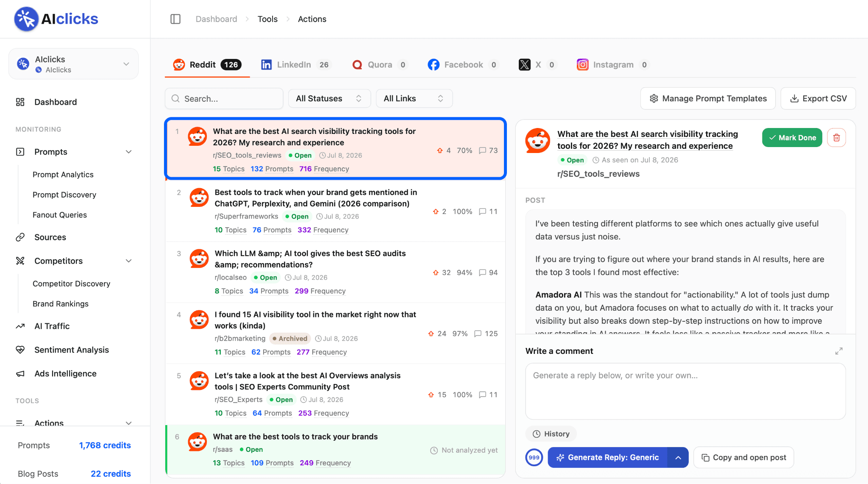
Task: Focus the Search posts field
Action: 224,98
